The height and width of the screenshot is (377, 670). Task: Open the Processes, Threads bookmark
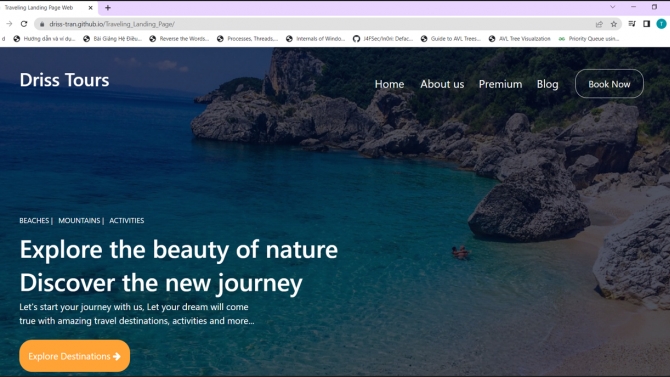point(247,38)
